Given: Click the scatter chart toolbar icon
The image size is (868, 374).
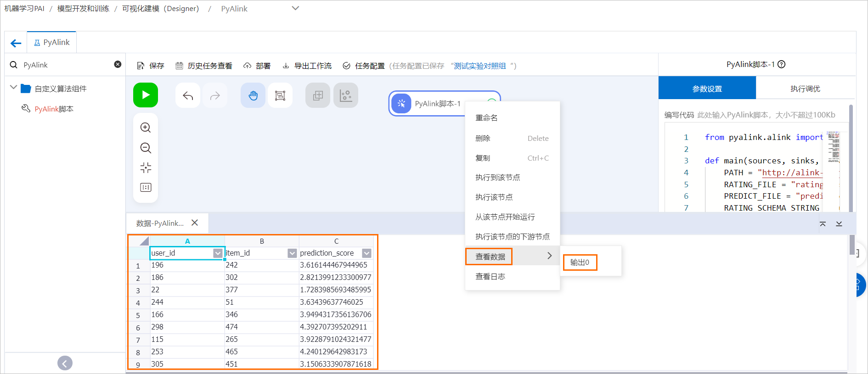Looking at the screenshot, I should point(346,95).
